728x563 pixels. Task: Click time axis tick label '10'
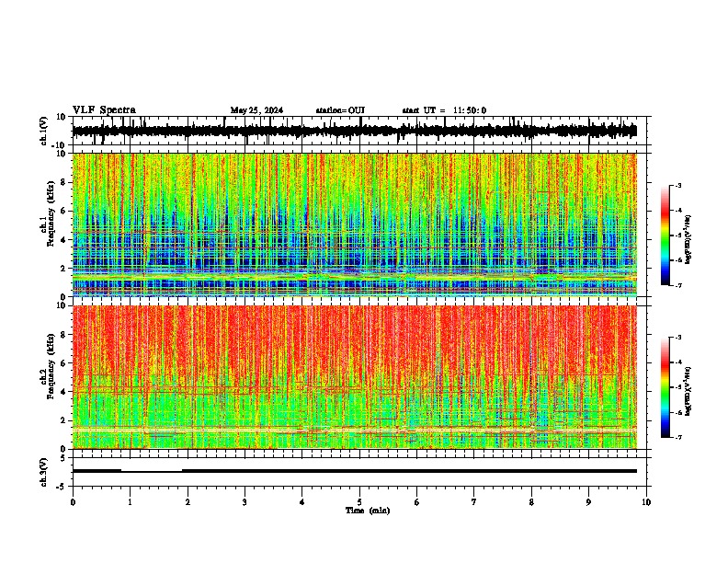click(x=646, y=502)
